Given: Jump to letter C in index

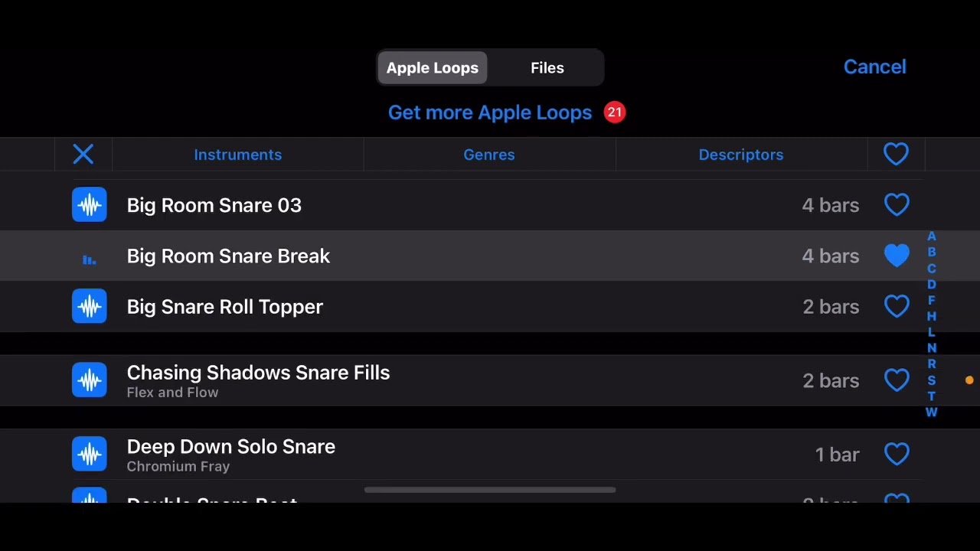Looking at the screenshot, I should [x=932, y=269].
